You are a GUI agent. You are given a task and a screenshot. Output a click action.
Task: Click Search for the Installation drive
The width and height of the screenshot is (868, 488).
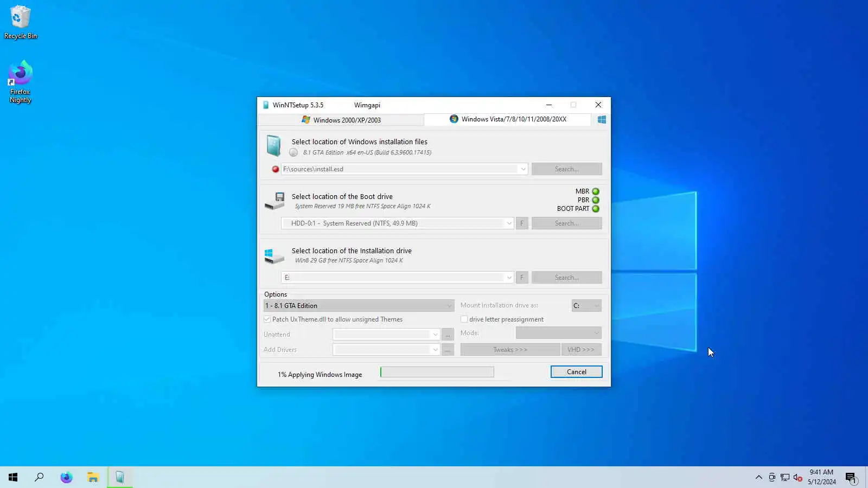(x=567, y=278)
